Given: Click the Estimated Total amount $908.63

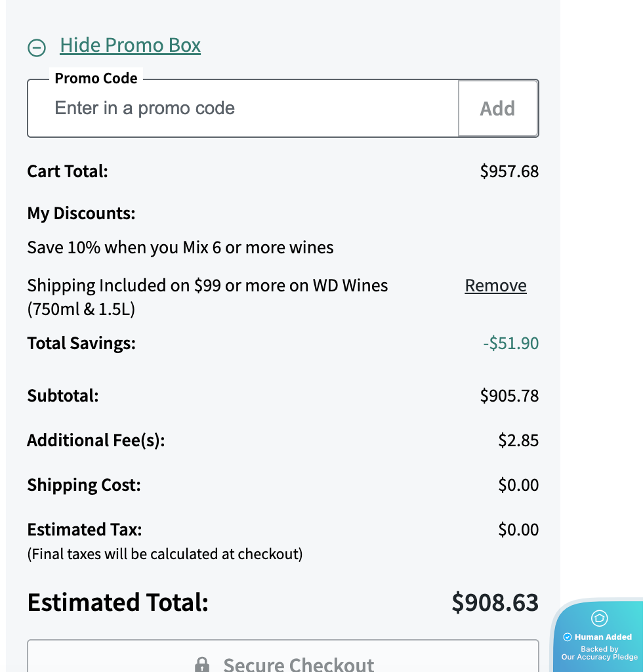Looking at the screenshot, I should point(495,602).
